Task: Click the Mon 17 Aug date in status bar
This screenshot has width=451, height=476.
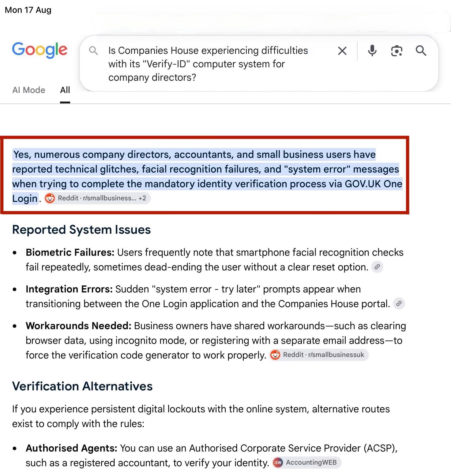Action: pos(28,10)
